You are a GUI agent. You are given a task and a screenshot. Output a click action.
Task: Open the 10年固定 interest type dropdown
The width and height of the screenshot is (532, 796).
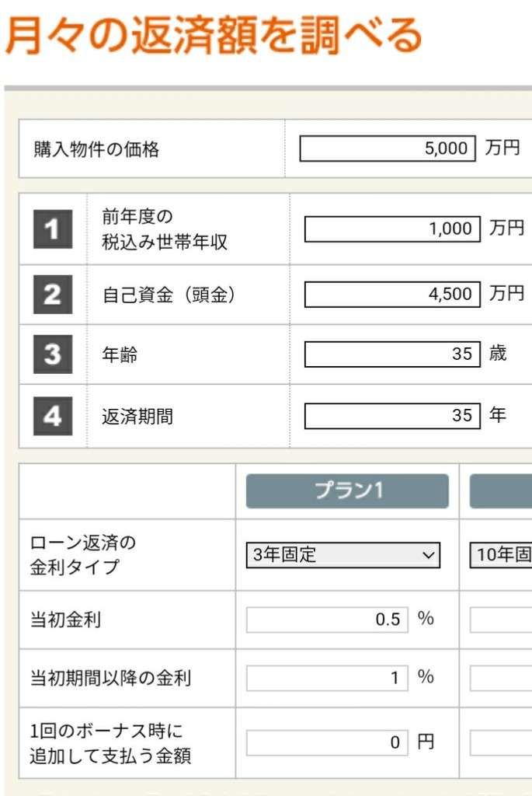pos(501,555)
